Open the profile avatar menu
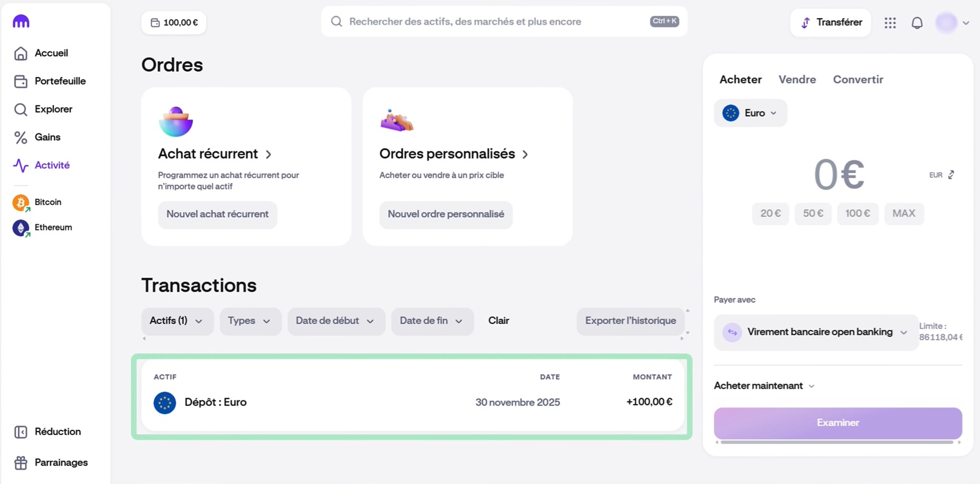980x484 pixels. point(946,23)
